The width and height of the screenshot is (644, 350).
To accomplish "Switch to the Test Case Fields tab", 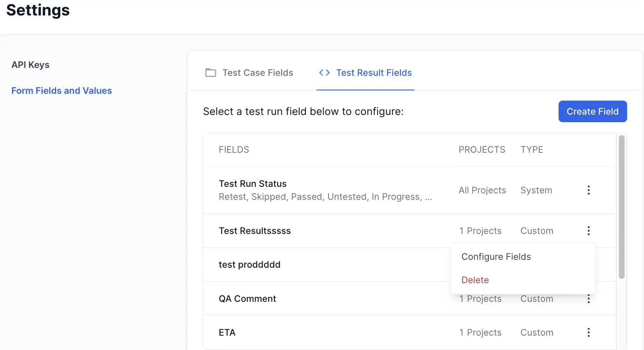I will 258,73.
